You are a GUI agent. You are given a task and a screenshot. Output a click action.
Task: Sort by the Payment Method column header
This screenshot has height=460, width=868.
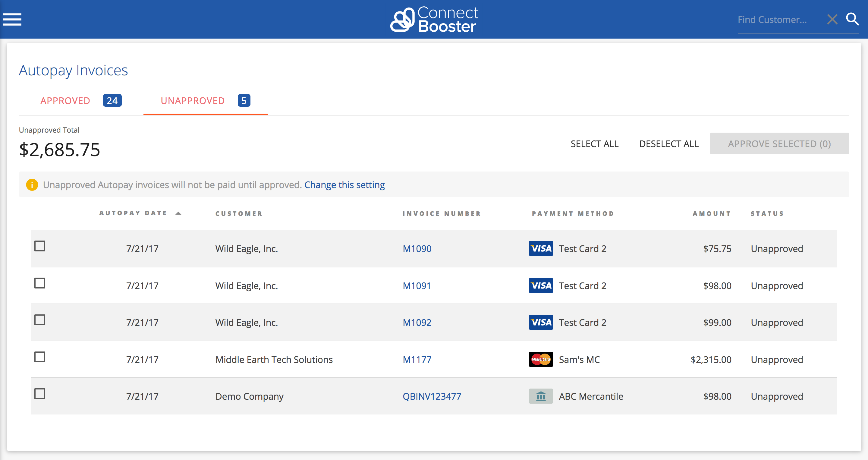tap(573, 214)
